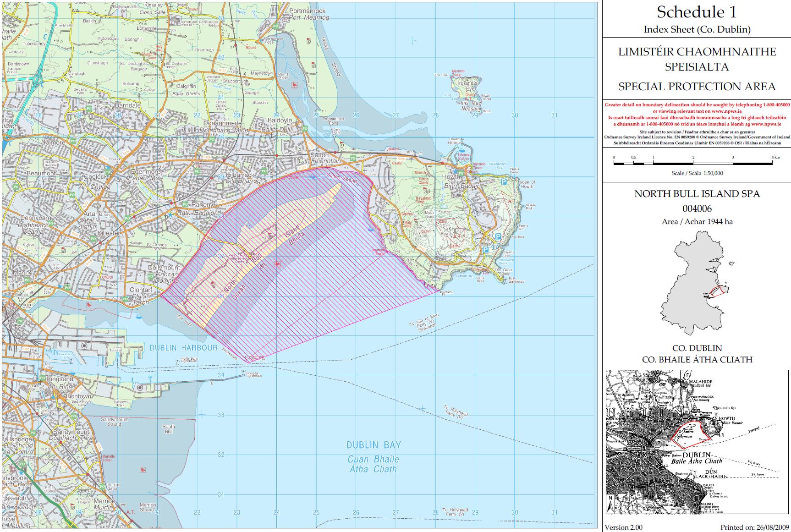This screenshot has height=532, width=791.
Task: Click the 'Cuan Bhaile Átha Cliath' bay label
Action: 374,464
